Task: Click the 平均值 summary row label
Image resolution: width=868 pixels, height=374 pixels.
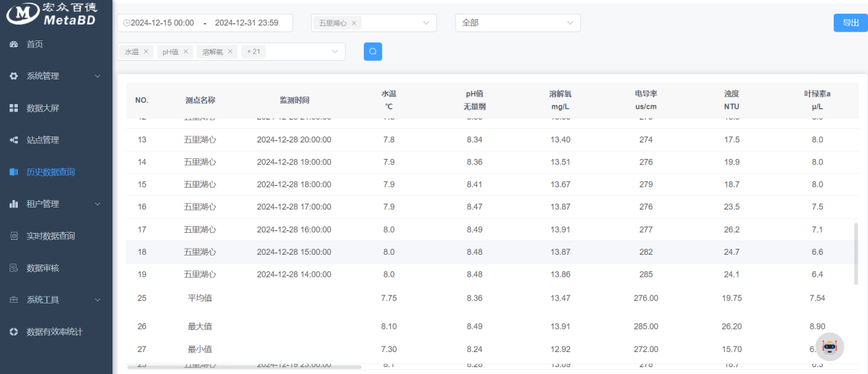Action: 200,298
